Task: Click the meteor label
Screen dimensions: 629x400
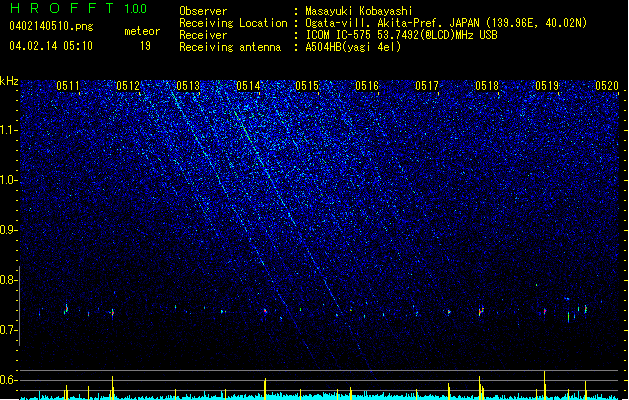Action: [x=142, y=31]
